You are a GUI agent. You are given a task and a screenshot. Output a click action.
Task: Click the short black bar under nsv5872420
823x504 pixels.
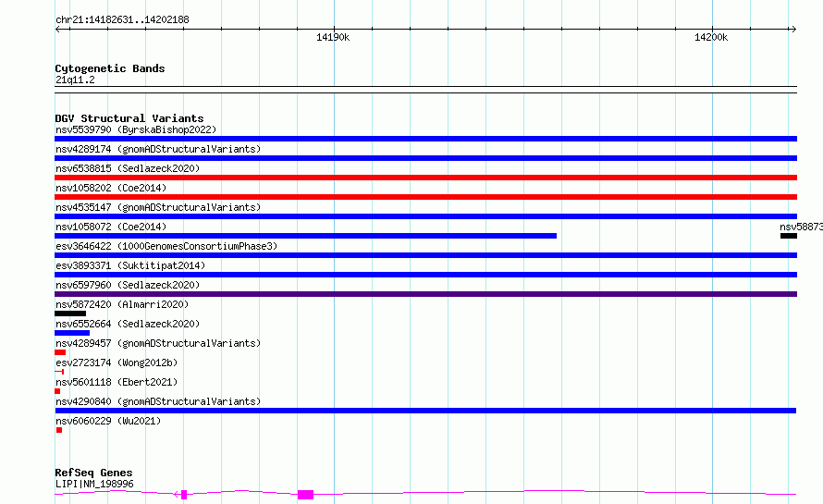tap(70, 313)
